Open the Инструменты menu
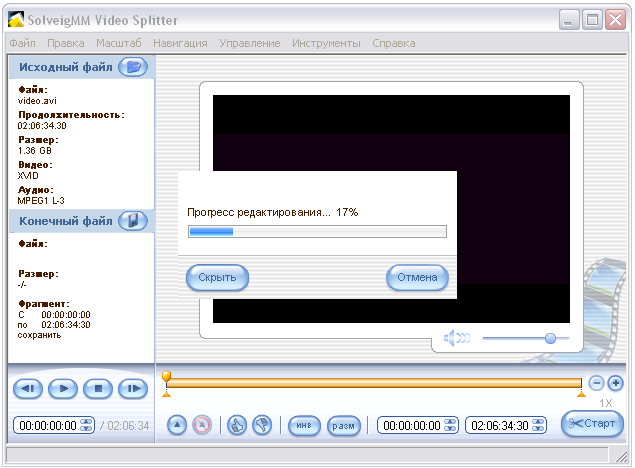Screen dimensions: 635x468 click(x=326, y=43)
